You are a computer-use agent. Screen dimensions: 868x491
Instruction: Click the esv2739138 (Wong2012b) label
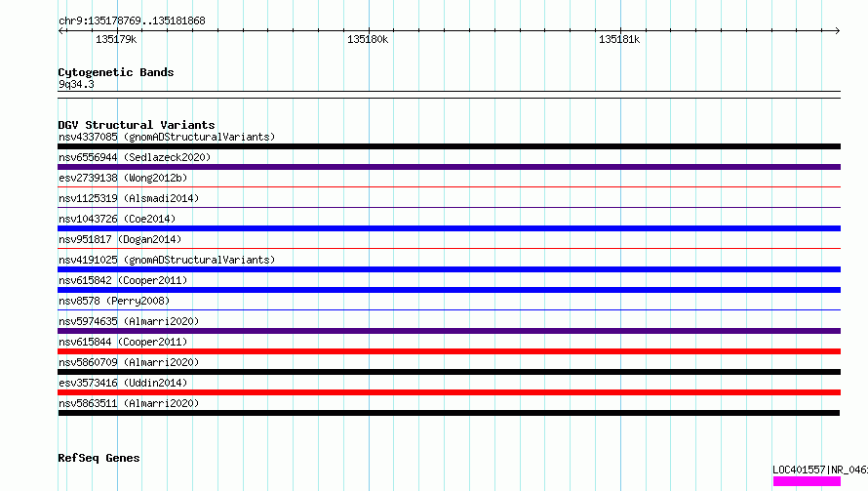pos(123,178)
